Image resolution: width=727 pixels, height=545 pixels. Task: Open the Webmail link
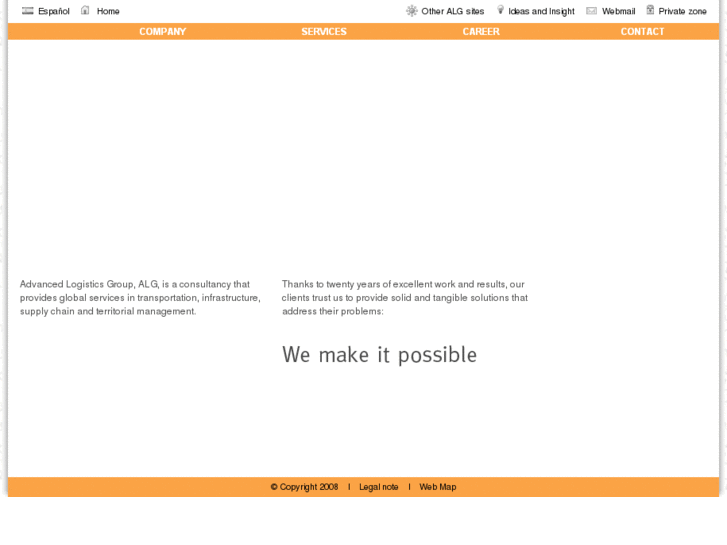(619, 11)
